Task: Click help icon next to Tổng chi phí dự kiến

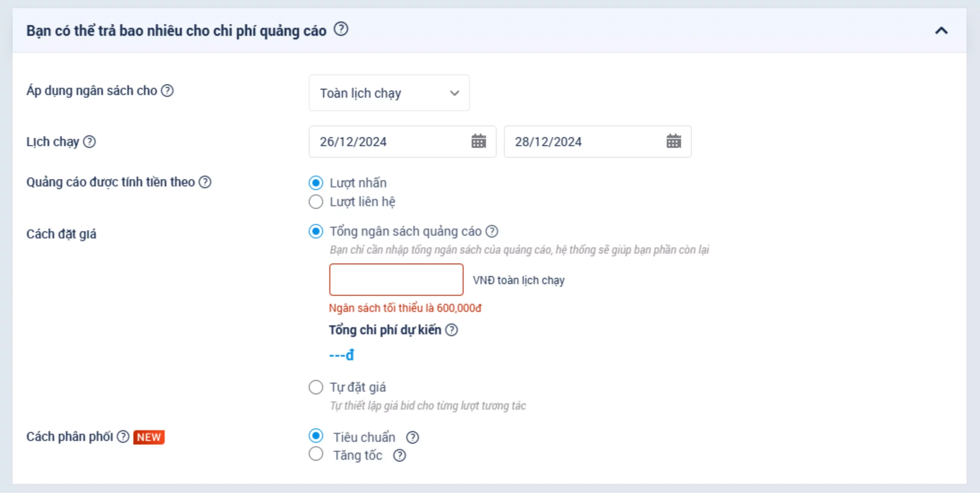Action: [452, 330]
